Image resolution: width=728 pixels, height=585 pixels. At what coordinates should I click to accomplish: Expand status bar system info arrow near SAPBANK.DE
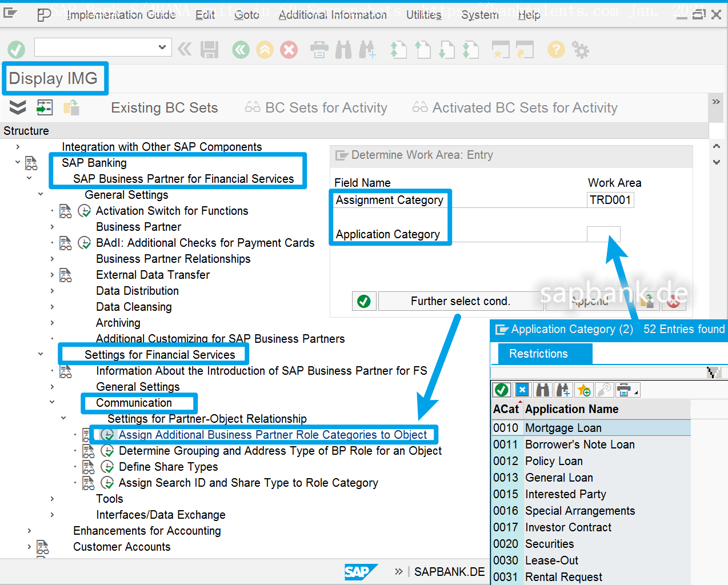[399, 571]
